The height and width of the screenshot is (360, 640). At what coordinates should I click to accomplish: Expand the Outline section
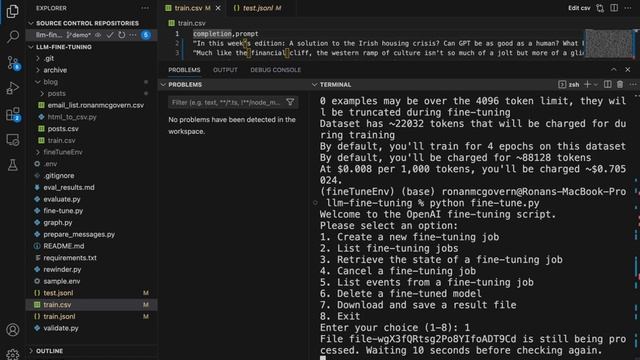coord(31,351)
